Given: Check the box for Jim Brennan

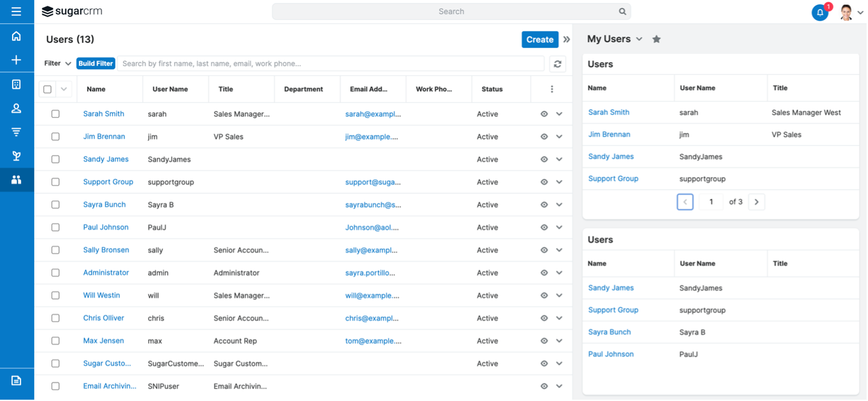Looking at the screenshot, I should pyautogui.click(x=55, y=137).
